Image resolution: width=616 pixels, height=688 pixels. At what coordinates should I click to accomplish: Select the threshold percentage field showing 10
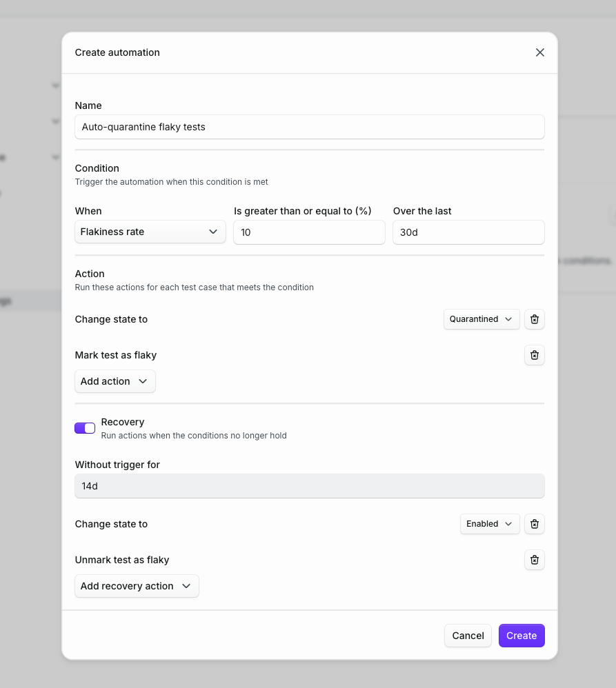click(x=309, y=232)
